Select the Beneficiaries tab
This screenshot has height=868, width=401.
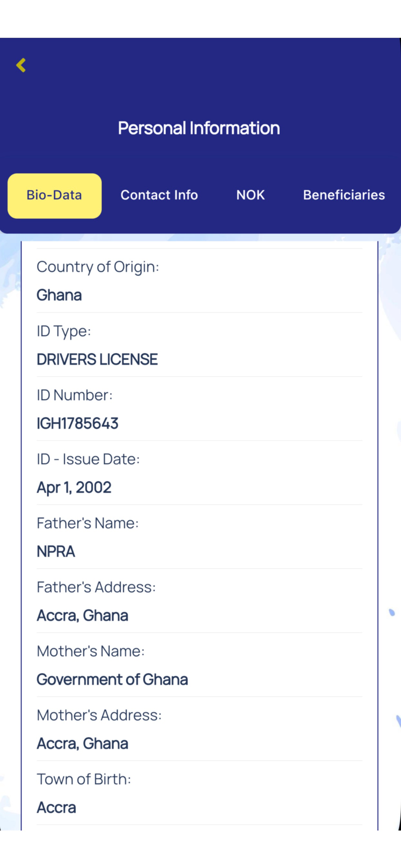344,195
